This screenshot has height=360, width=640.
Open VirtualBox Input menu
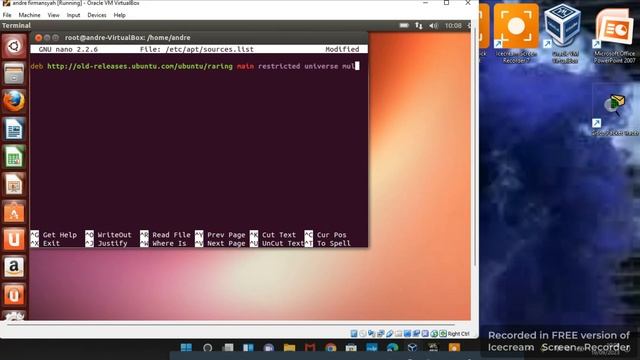73,15
